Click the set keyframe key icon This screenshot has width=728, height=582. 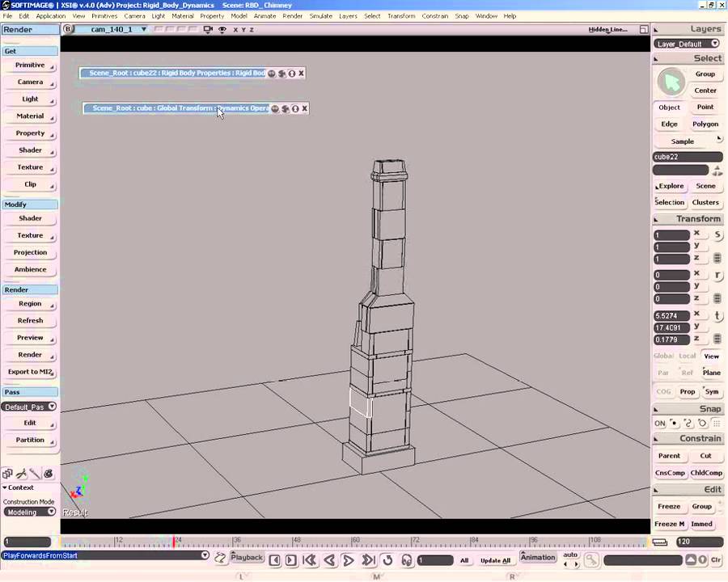click(x=591, y=560)
